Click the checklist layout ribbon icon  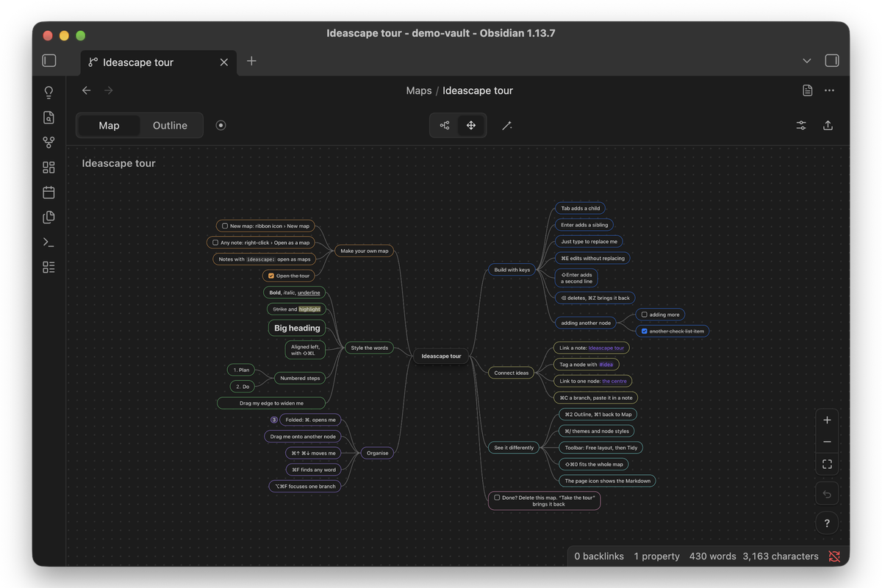click(49, 267)
